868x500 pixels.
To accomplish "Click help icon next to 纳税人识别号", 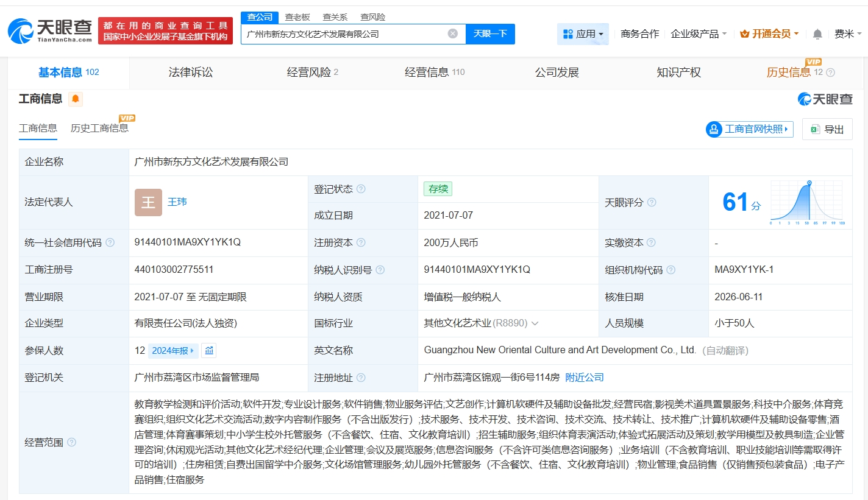I will pos(380,270).
